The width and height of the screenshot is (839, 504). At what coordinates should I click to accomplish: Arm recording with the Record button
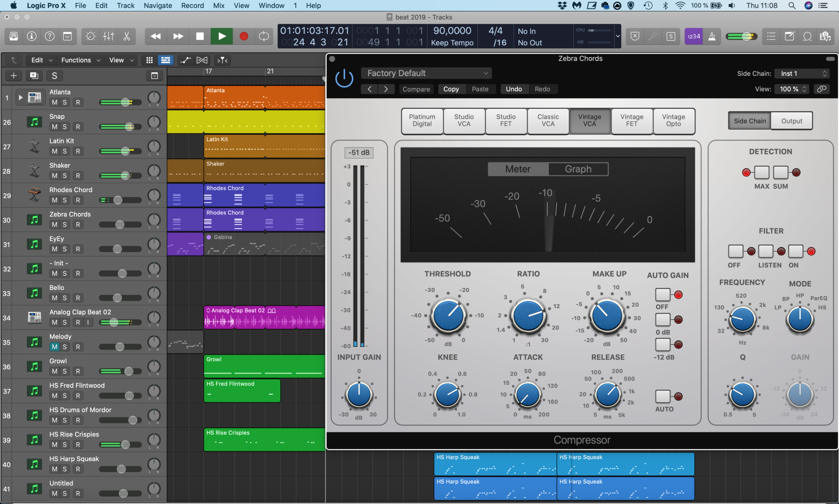coord(244,36)
